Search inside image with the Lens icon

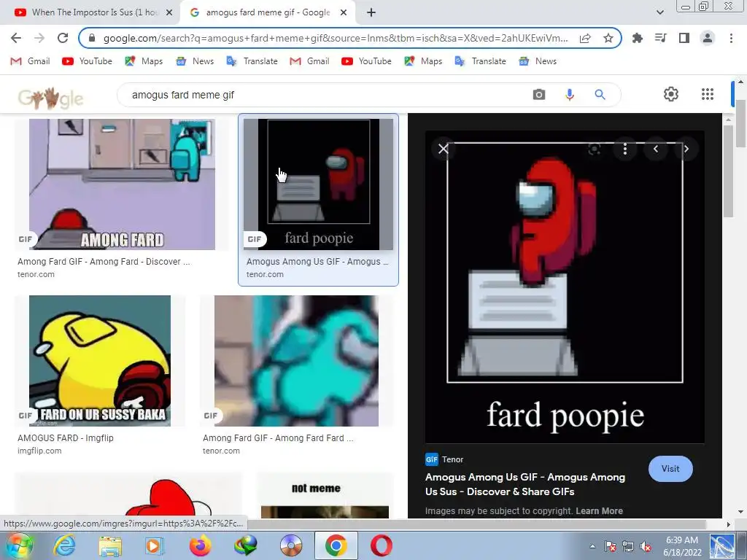tap(594, 149)
